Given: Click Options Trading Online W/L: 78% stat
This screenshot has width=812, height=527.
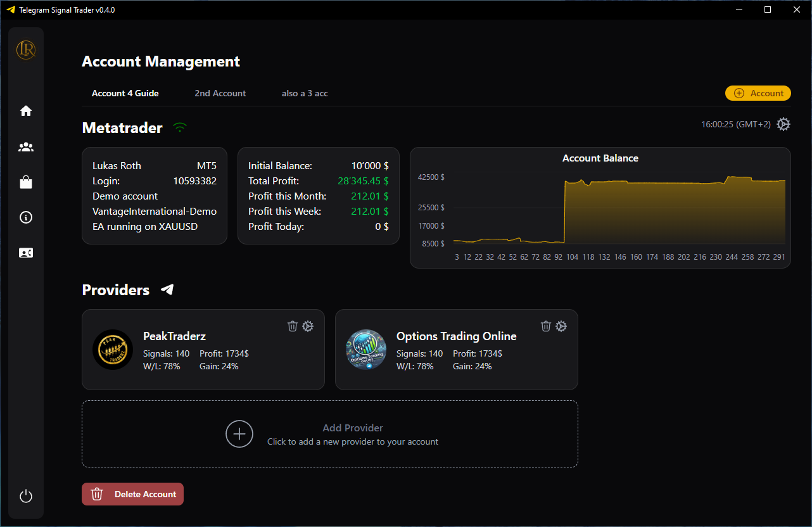Looking at the screenshot, I should click(415, 366).
